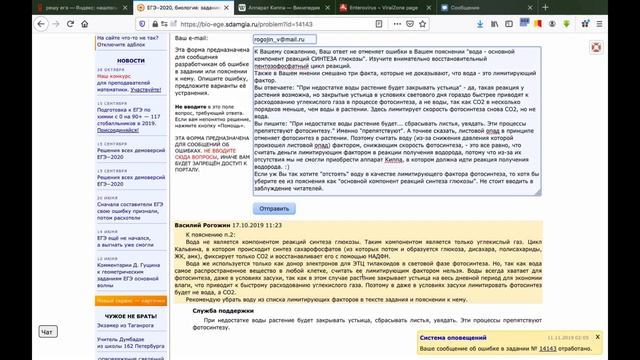Click the Служба поддержки heading

coord(223,311)
